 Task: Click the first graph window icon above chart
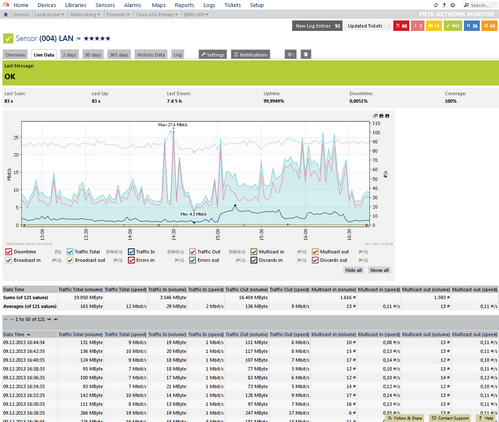coord(375,116)
